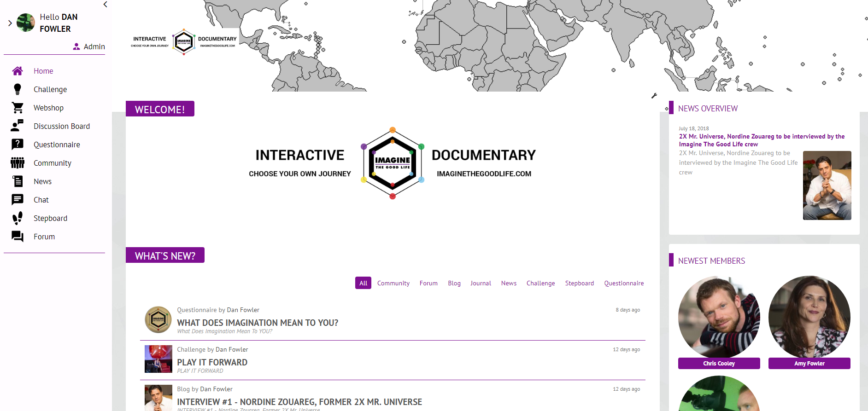Click NEWS OVERVIEW heading
This screenshot has height=411, width=868.
[x=708, y=109]
